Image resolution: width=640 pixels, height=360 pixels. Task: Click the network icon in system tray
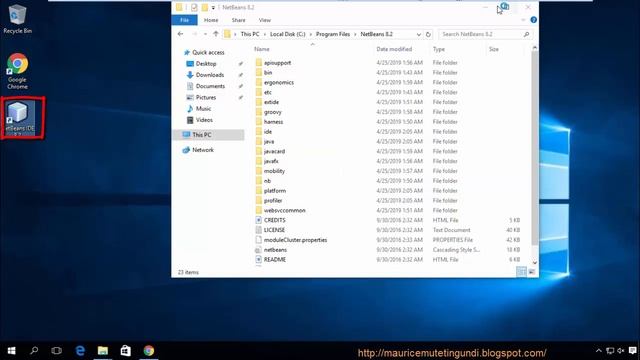(610, 351)
